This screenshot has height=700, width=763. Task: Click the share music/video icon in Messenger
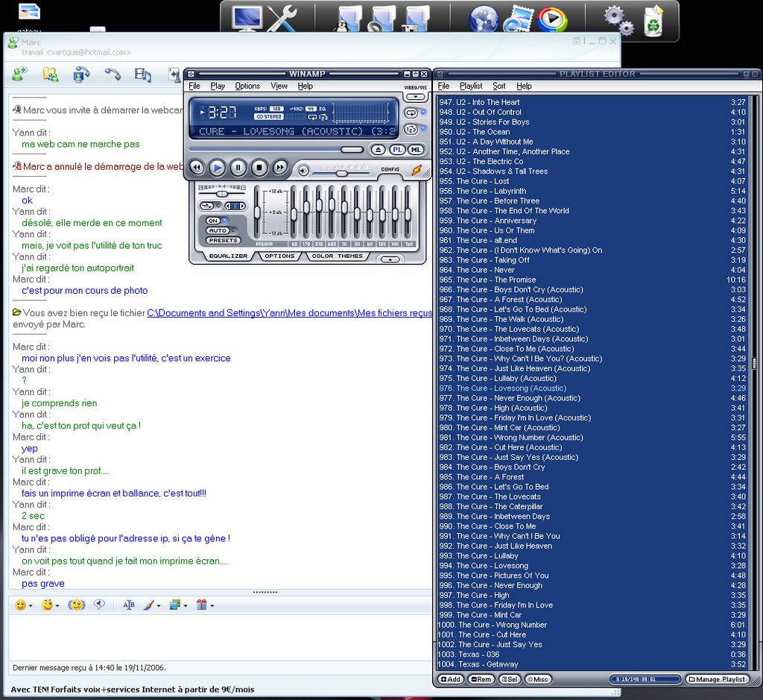pos(143,75)
